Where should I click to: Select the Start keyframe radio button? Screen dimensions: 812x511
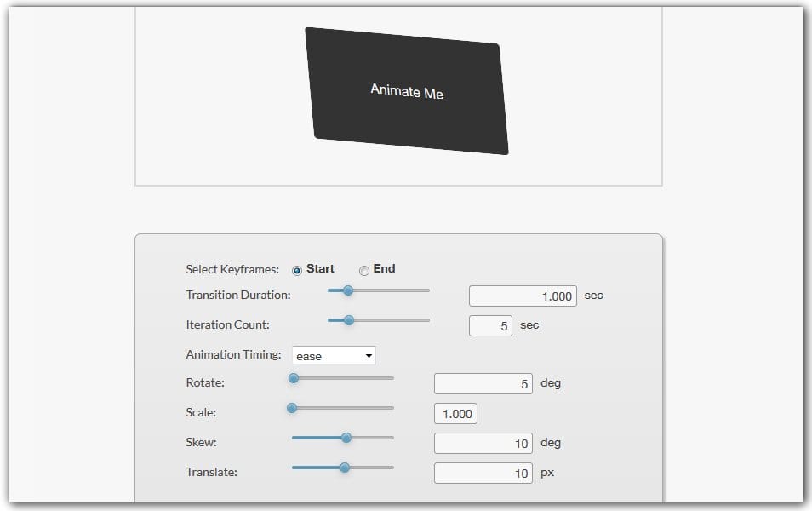296,269
